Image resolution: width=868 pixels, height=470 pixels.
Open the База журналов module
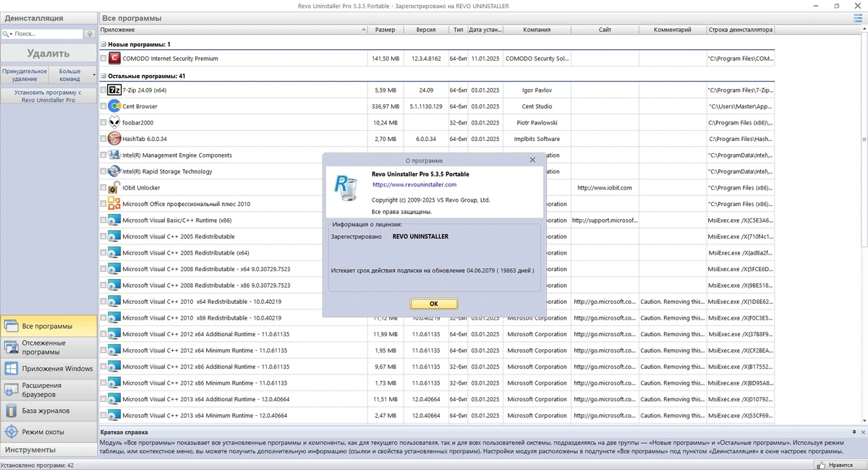coord(48,411)
